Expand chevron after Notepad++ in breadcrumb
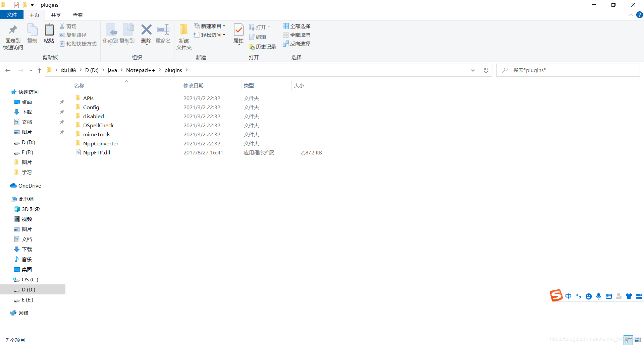The image size is (644, 345). coord(160,70)
